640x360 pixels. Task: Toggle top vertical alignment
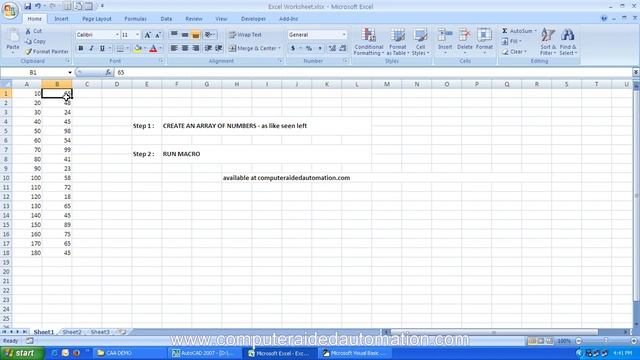tap(174, 35)
